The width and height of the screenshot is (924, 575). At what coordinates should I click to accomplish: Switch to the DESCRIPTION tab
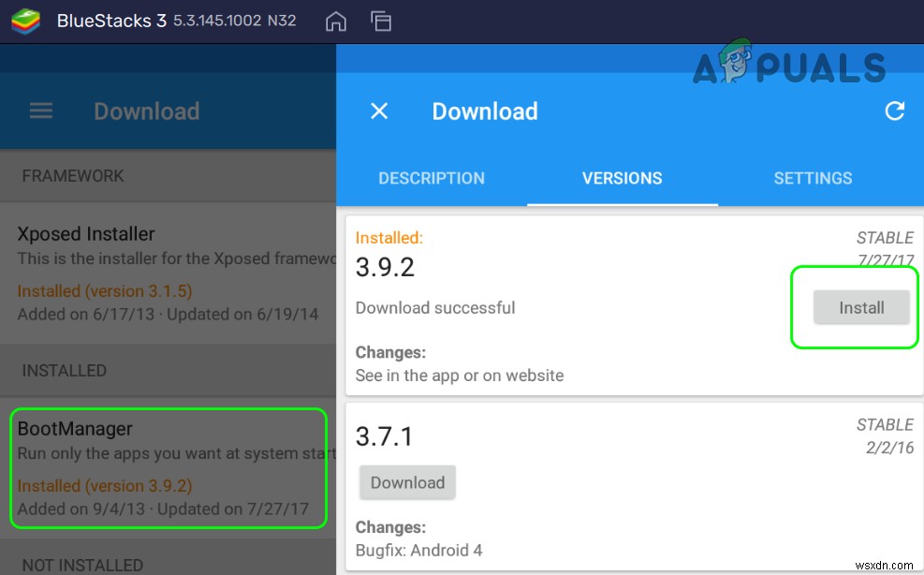[432, 178]
